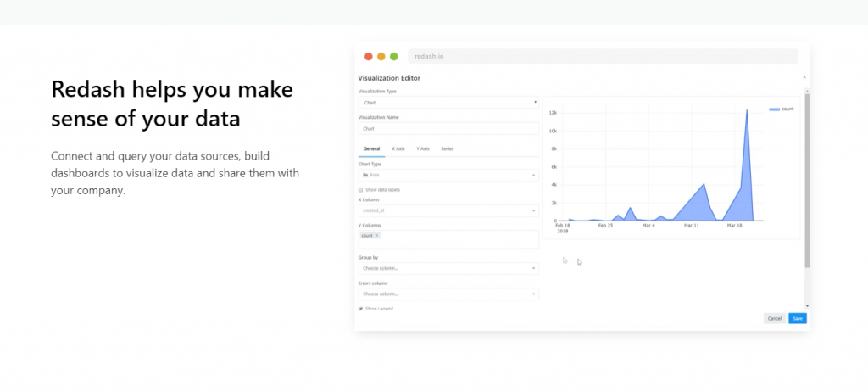Switch to the Series tab
The height and width of the screenshot is (392, 868).
point(448,149)
